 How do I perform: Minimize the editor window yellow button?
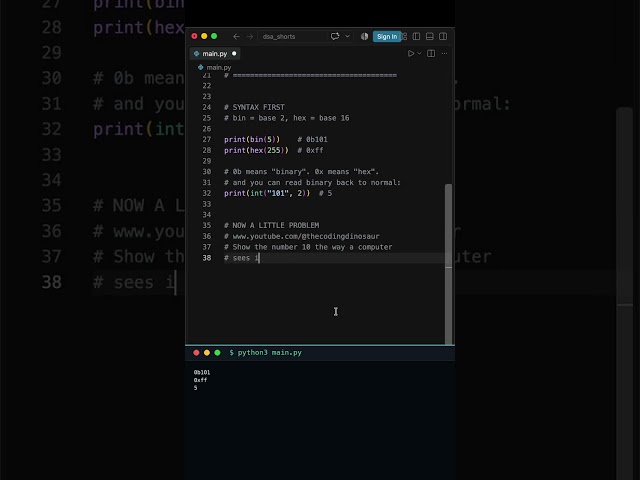[x=204, y=36]
